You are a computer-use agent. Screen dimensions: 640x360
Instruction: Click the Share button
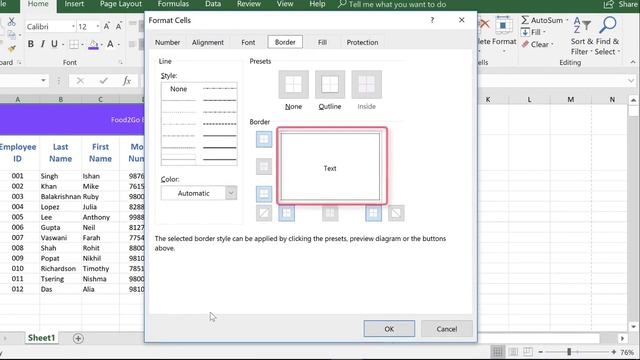click(622, 4)
